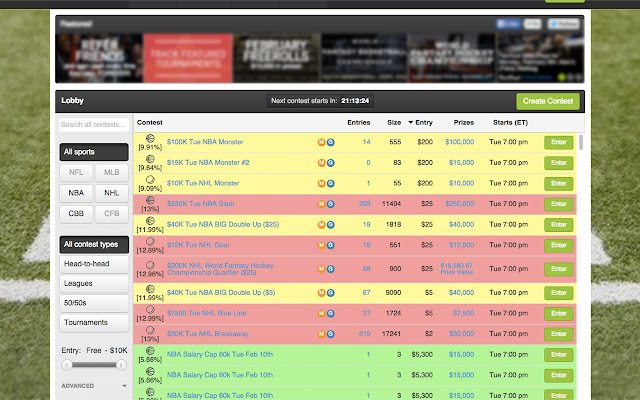Click the minimum entry slider handle
The height and width of the screenshot is (400, 640).
click(x=67, y=364)
